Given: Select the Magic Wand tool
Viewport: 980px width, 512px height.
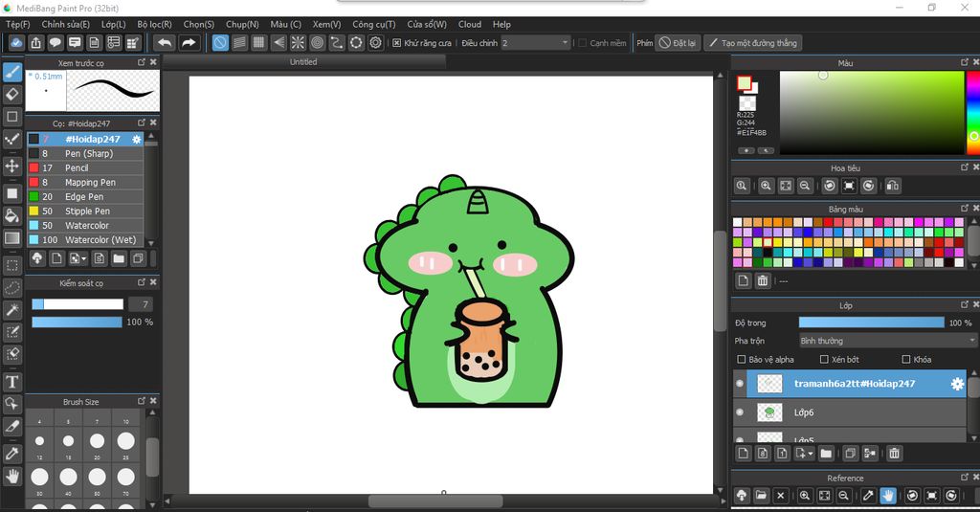Looking at the screenshot, I should pos(11,309).
